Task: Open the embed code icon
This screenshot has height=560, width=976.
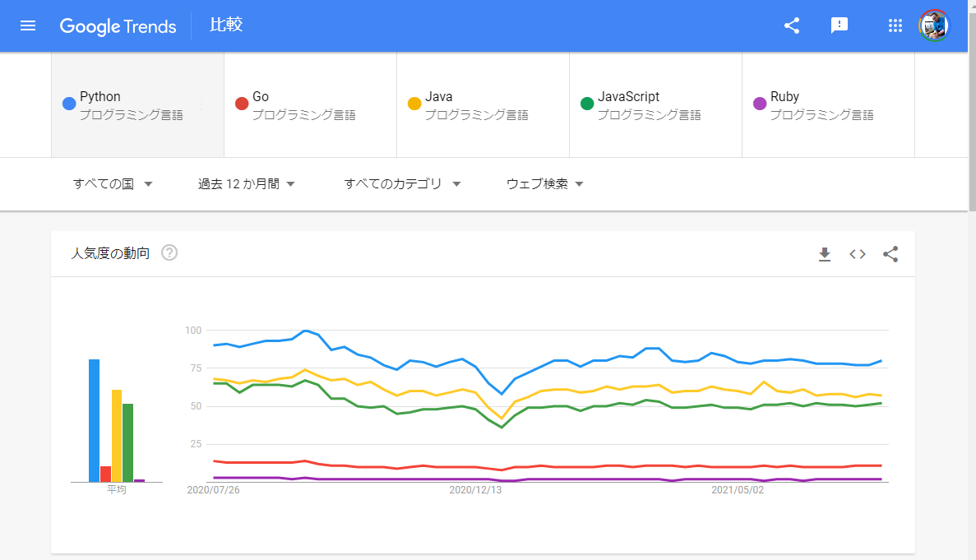Action: [x=858, y=254]
